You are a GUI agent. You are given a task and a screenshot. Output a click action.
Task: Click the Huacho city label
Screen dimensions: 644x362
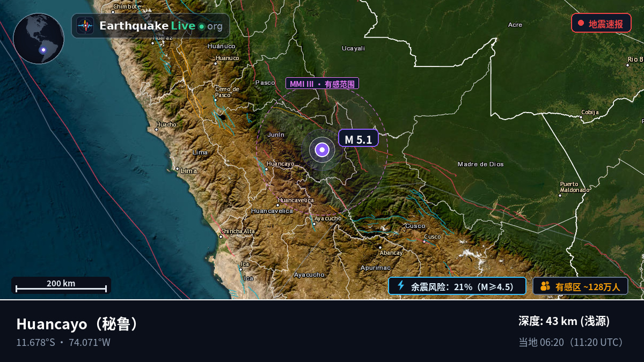coord(166,124)
